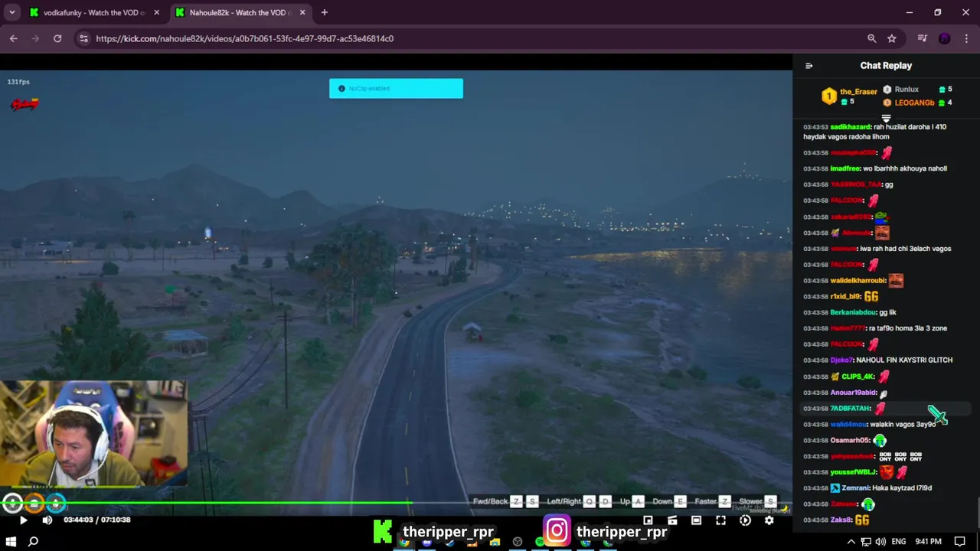Click username walid4mou in chat
Viewport: 980px width, 551px height.
click(848, 425)
